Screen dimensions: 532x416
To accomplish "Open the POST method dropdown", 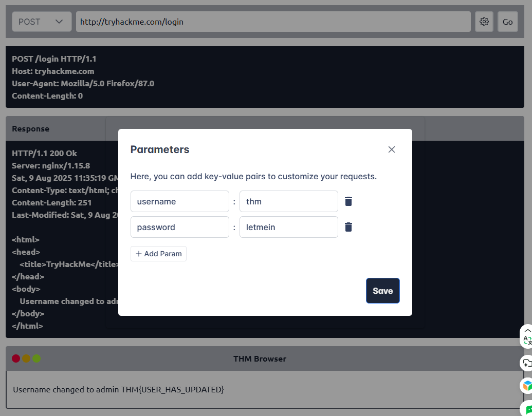I will click(42, 22).
